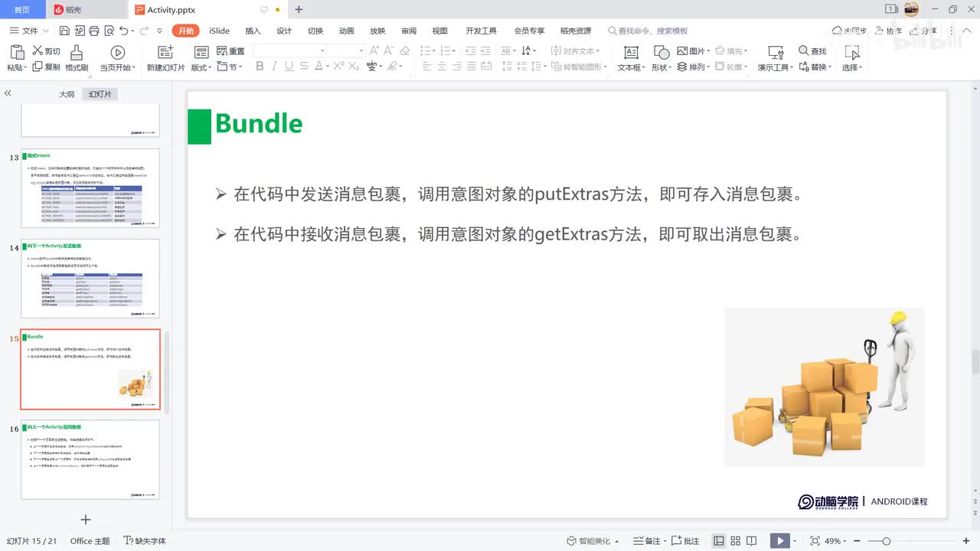Viewport: 980px width, 551px height.
Task: Toggle Bold formatting
Action: pos(260,67)
